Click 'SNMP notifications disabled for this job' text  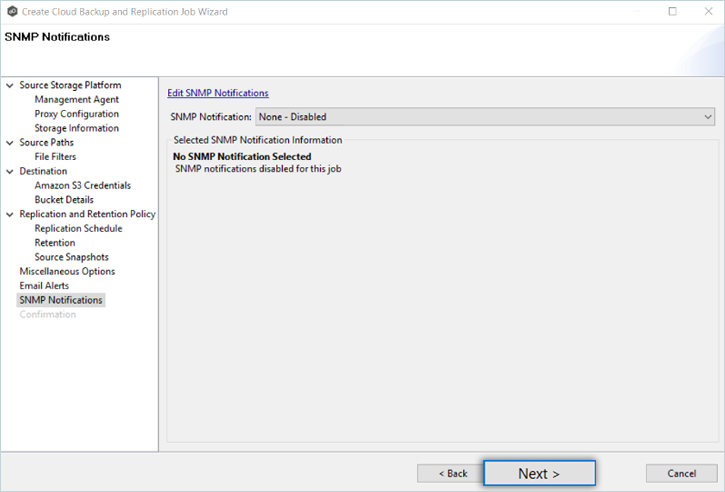258,169
